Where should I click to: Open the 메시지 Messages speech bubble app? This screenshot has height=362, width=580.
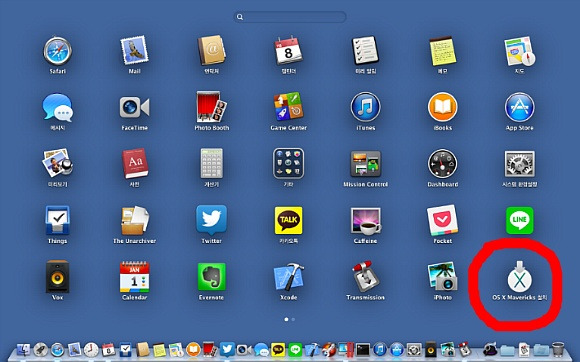pyautogui.click(x=57, y=107)
